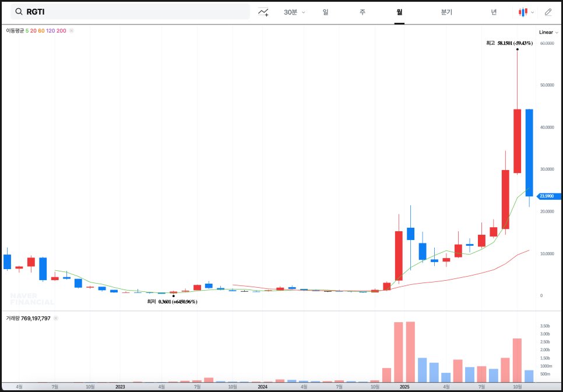Toggle the 200-period moving average line

pyautogui.click(x=61, y=30)
